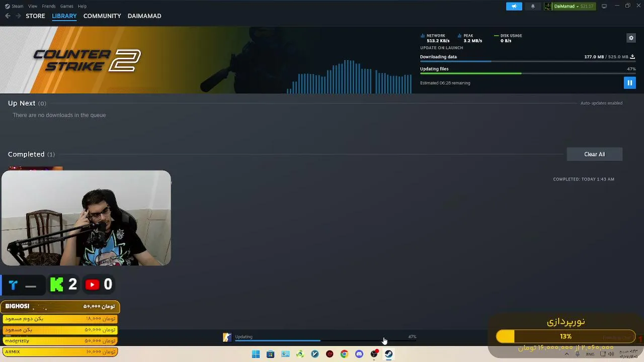Viewport: 644px width, 362px height.
Task: Go back with the left arrow
Action: (x=8, y=16)
